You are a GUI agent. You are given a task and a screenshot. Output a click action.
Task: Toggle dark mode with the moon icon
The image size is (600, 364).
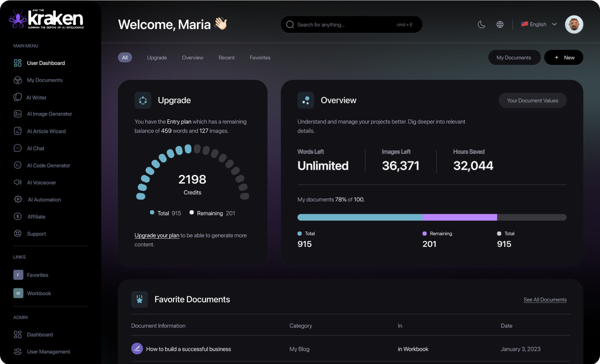tap(481, 24)
